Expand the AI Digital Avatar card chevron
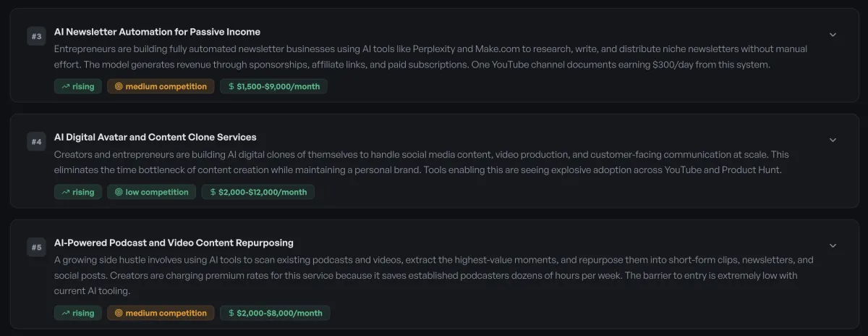The image size is (868, 336). pyautogui.click(x=833, y=140)
